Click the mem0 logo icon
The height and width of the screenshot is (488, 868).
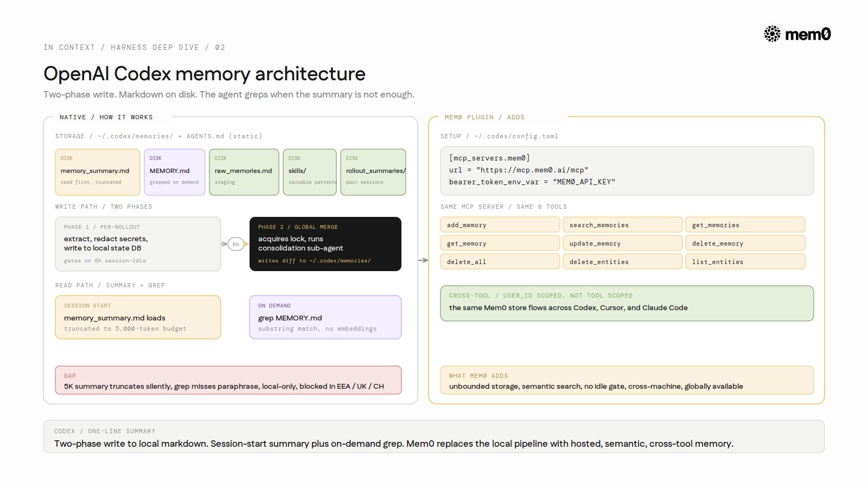point(772,34)
